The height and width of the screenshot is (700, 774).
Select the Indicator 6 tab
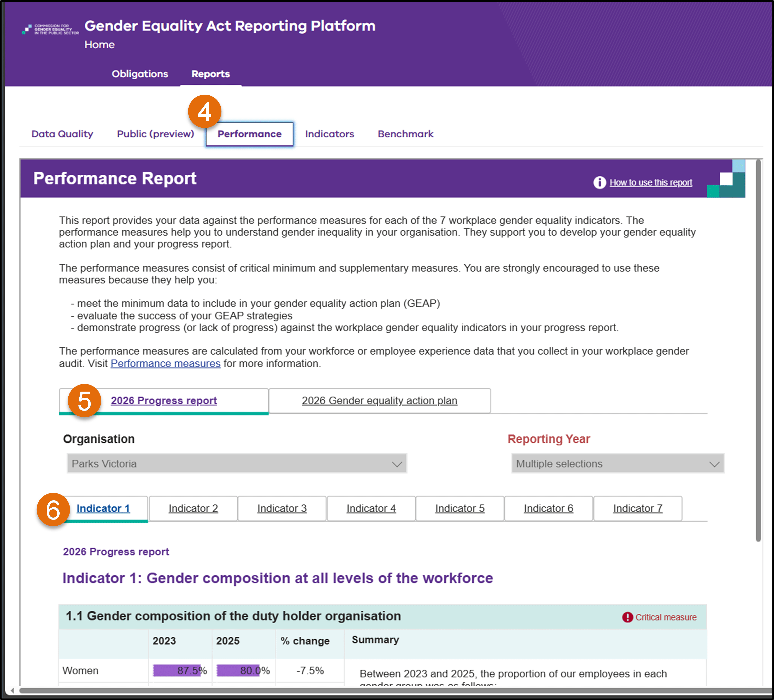coord(548,509)
